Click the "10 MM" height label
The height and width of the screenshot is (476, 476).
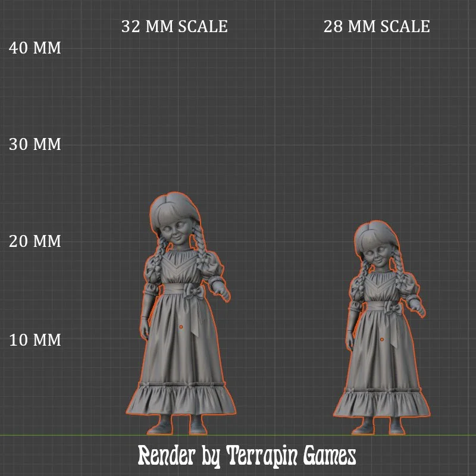point(35,340)
